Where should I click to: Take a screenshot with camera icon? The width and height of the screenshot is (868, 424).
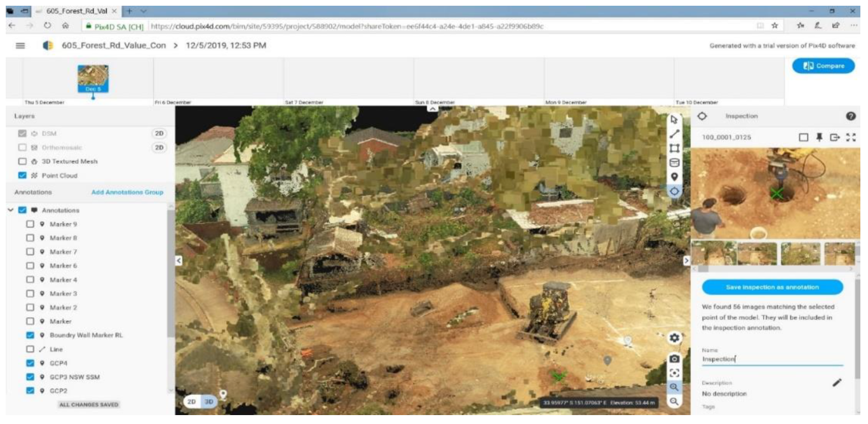[x=674, y=359]
